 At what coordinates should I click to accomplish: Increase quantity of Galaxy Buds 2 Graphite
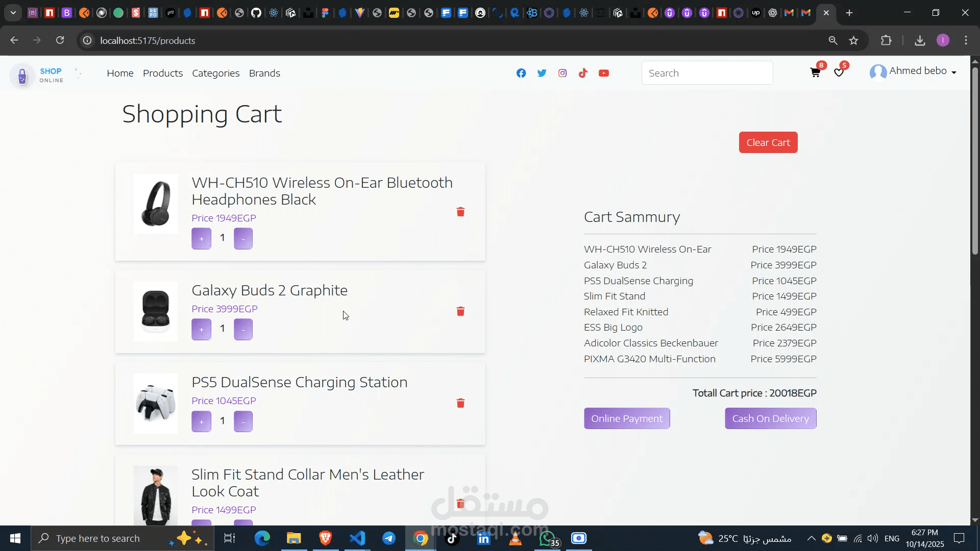tap(201, 330)
